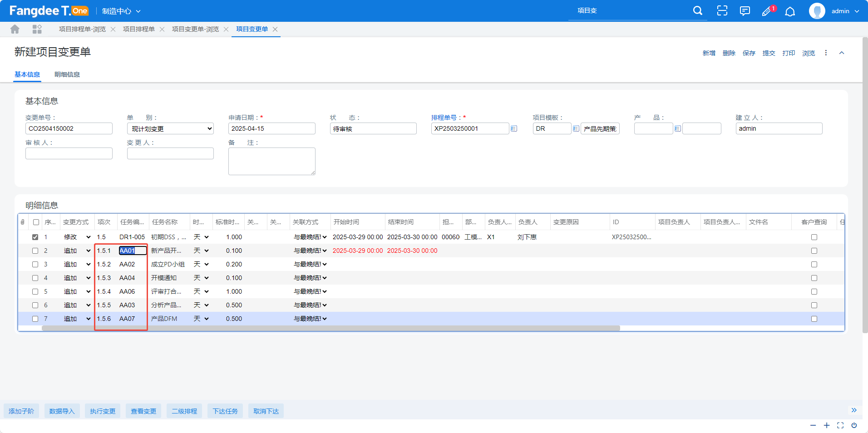Viewport: 868px width, 433px height.
Task: Click the 保存 button
Action: [x=749, y=53]
